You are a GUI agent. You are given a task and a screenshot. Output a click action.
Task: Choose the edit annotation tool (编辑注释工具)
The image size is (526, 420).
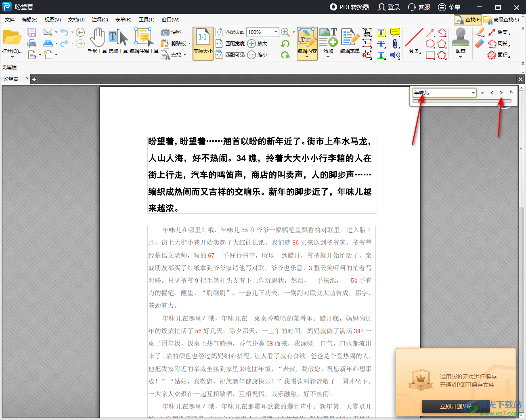[144, 40]
